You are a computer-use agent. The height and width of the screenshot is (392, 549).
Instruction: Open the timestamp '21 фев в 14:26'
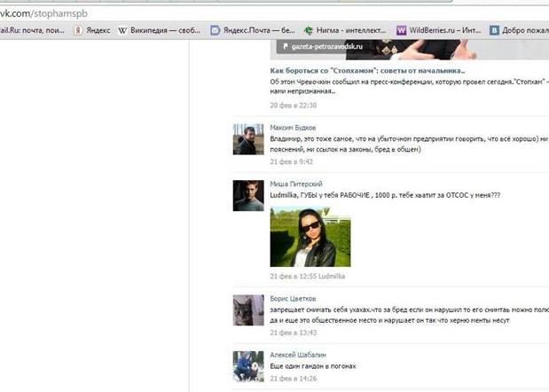point(293,379)
